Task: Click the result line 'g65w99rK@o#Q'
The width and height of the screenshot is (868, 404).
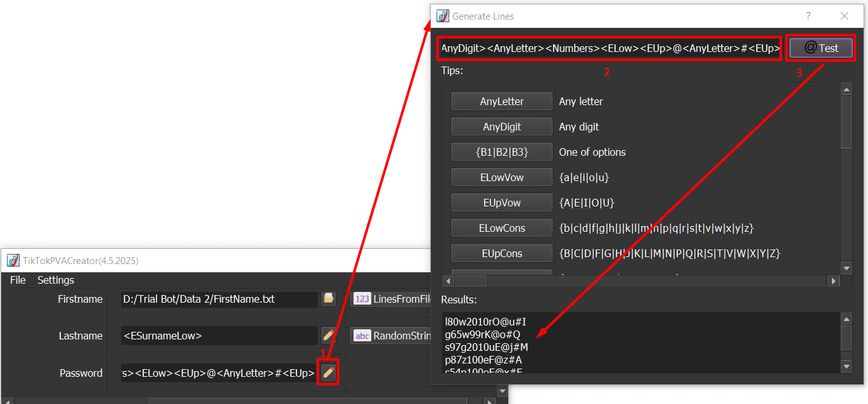Action: (x=483, y=334)
